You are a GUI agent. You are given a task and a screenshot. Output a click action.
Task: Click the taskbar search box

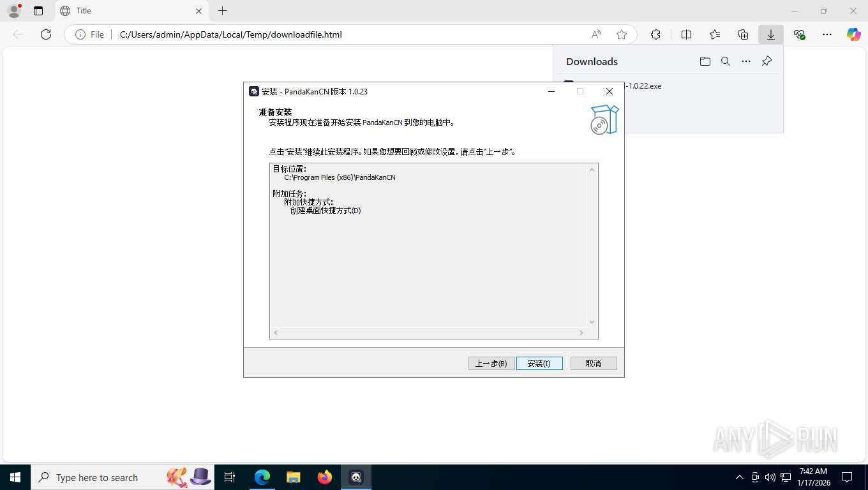[123, 477]
